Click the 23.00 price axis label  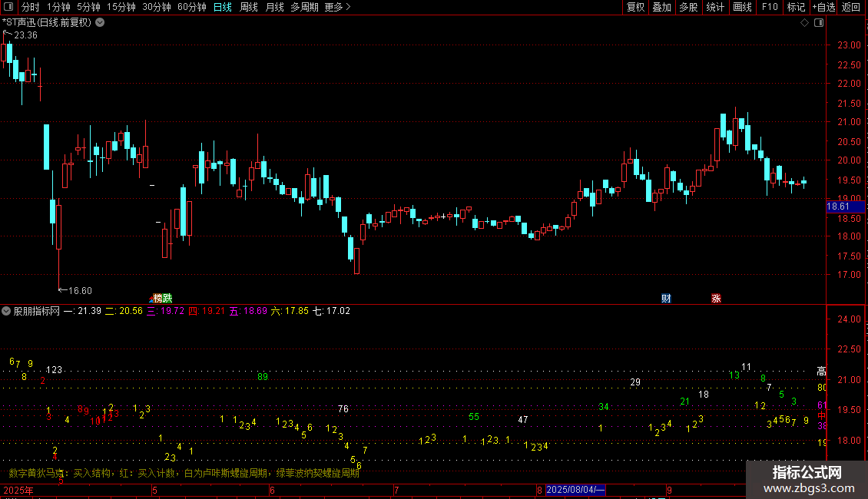[849, 45]
